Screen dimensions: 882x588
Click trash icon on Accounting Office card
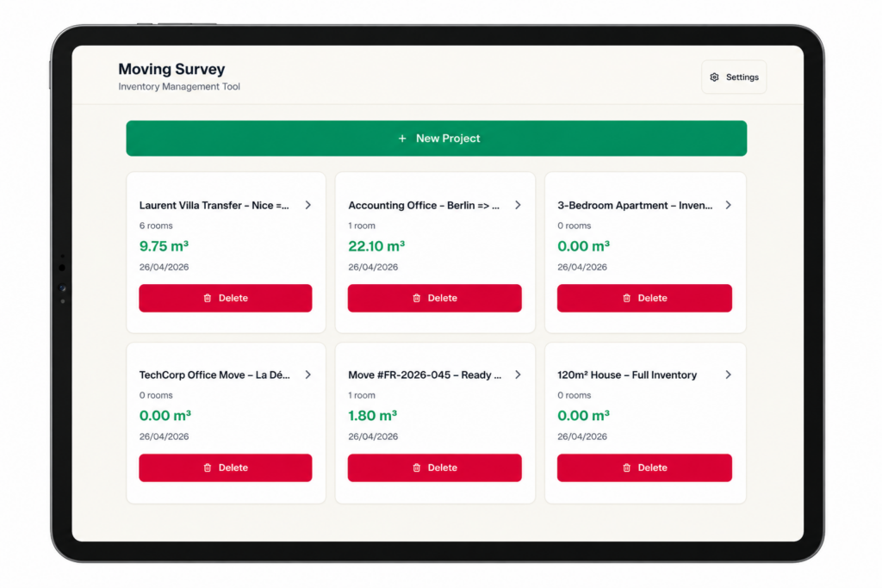(416, 299)
